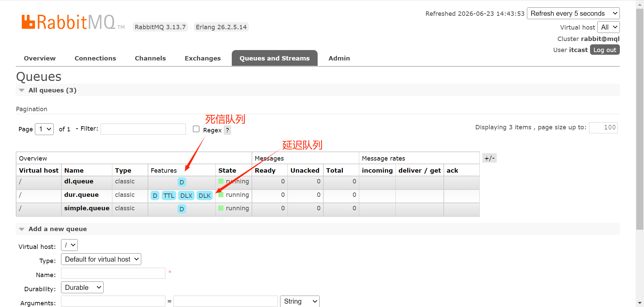Click the new queue Name field
The height and width of the screenshot is (307, 644).
click(x=113, y=273)
